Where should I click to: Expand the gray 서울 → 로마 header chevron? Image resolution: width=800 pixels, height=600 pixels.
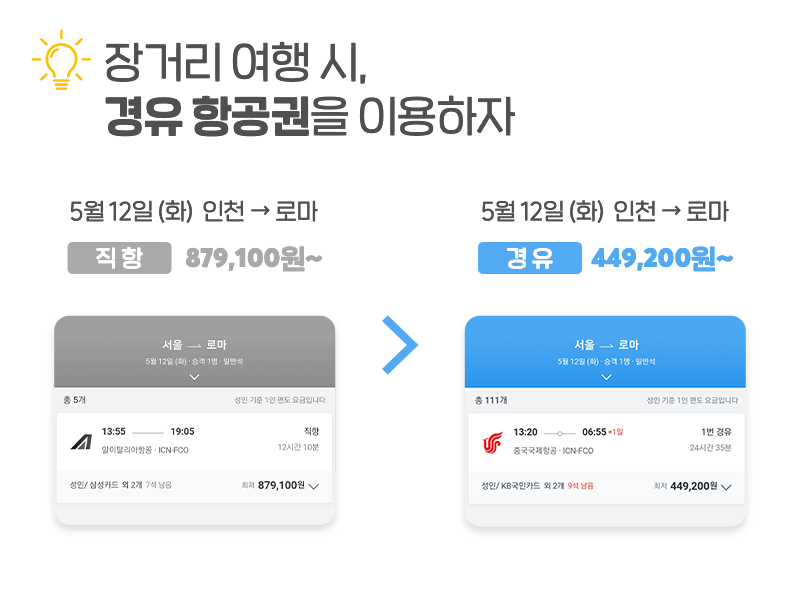(194, 378)
